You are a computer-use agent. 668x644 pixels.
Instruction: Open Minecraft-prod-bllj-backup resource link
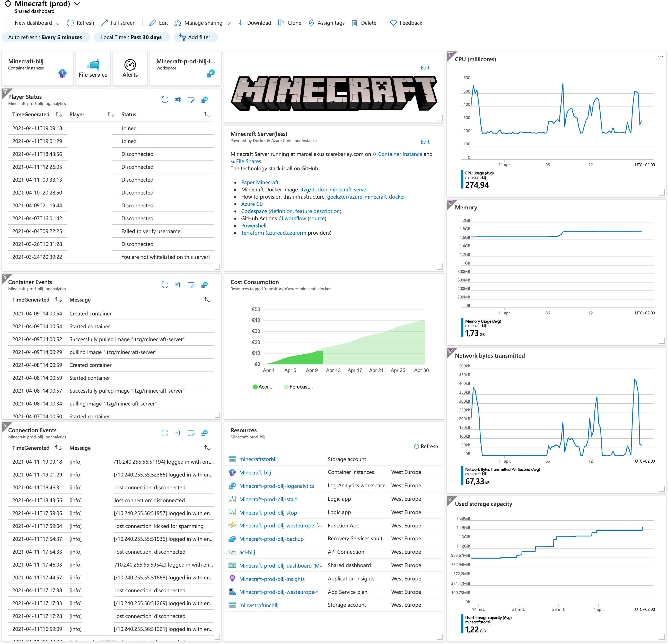click(271, 539)
